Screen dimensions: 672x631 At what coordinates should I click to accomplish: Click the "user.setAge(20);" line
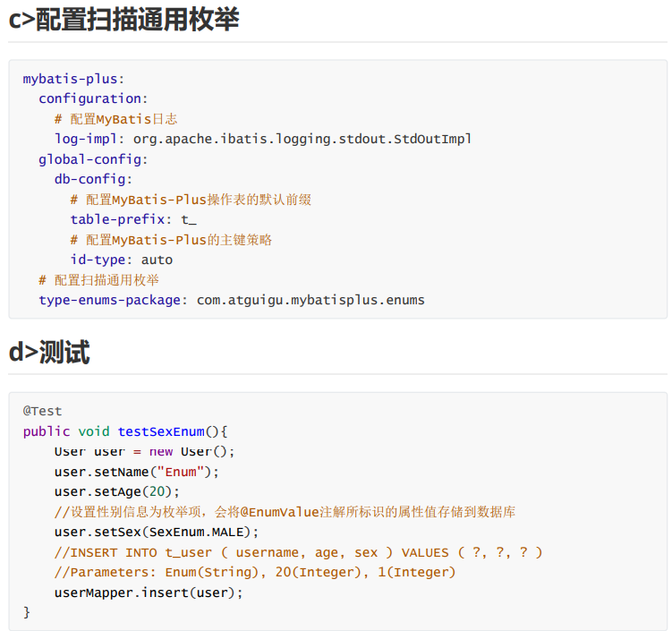click(x=116, y=491)
